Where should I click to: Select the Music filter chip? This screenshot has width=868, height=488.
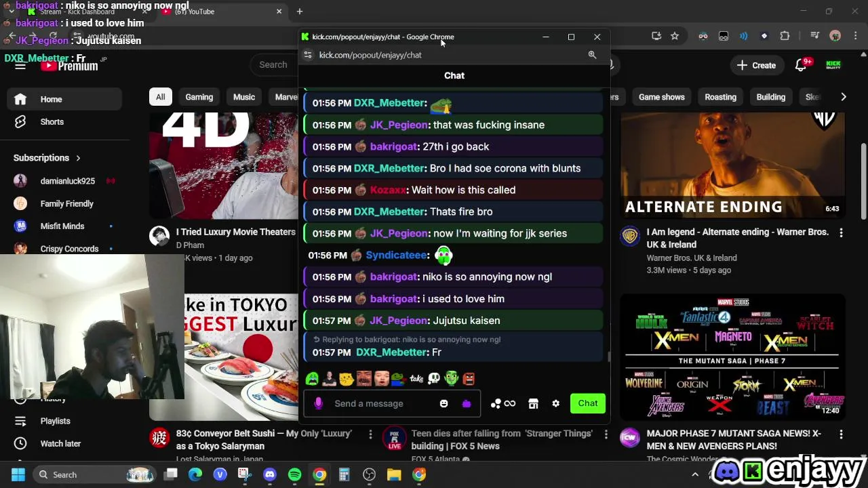tap(244, 97)
